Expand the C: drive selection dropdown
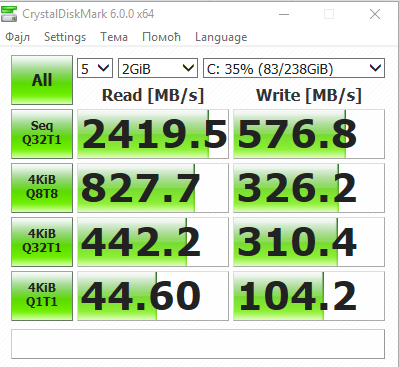Viewport: 399px width, 367px height. (294, 68)
